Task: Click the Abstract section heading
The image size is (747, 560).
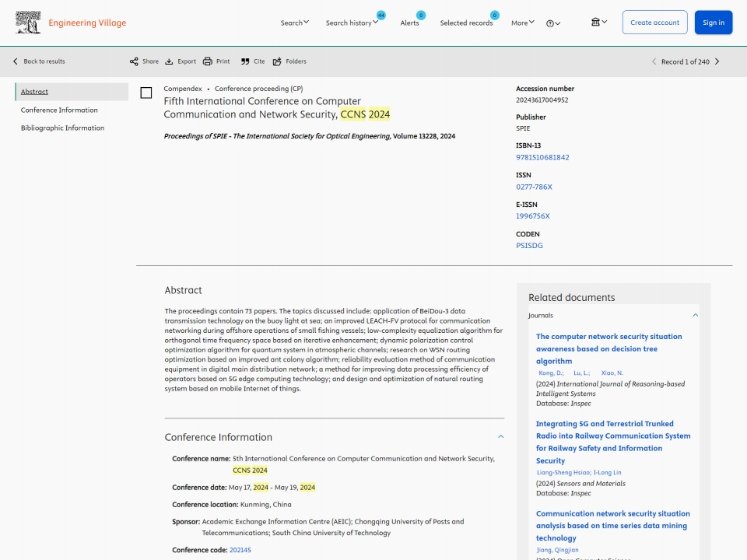Action: tap(183, 290)
